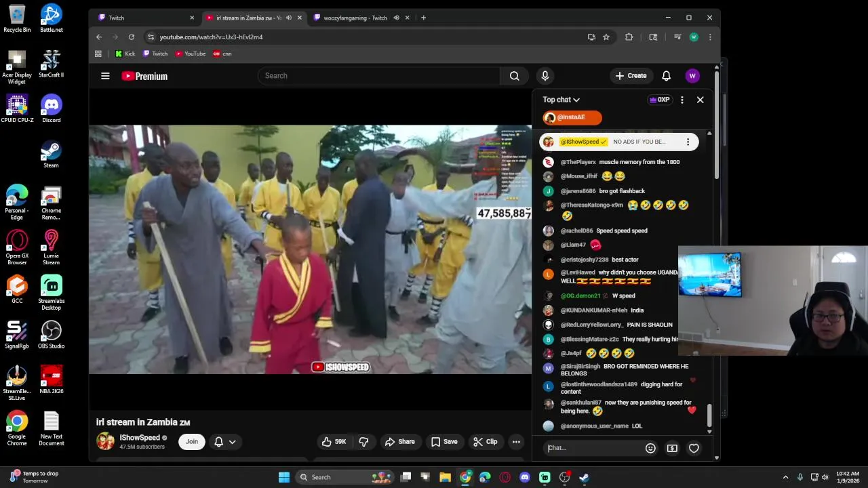
Task: Click the Create button
Action: 631,76
